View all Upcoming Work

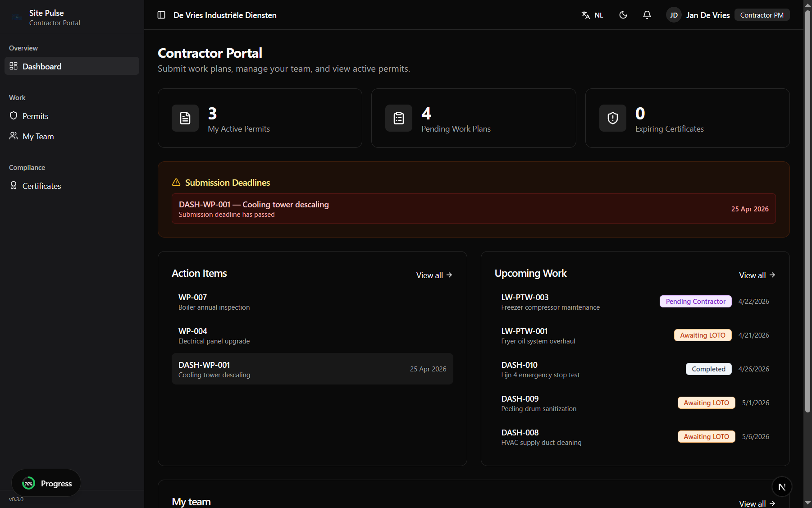pos(757,275)
